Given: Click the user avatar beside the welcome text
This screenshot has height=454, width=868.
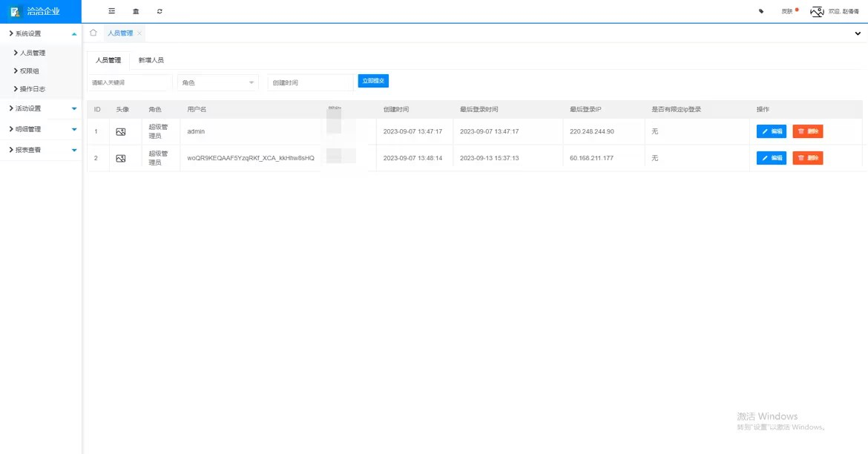Looking at the screenshot, I should (x=817, y=11).
